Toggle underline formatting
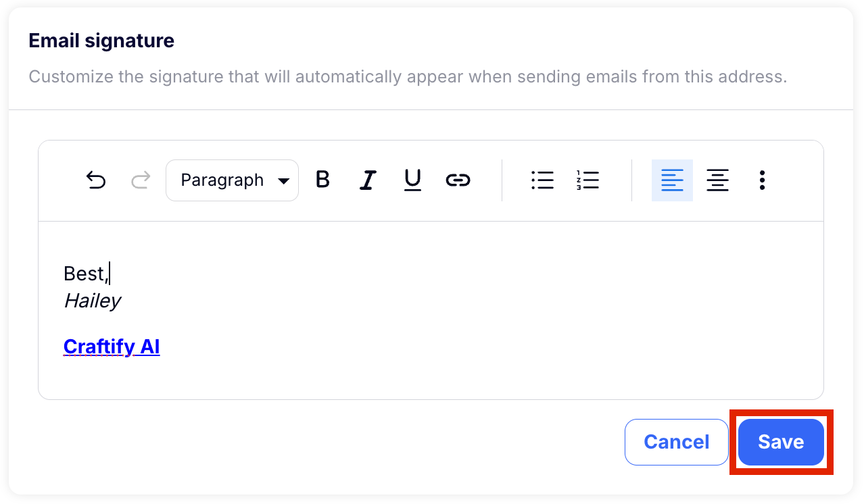Viewport: 864px width, 504px height. point(412,180)
